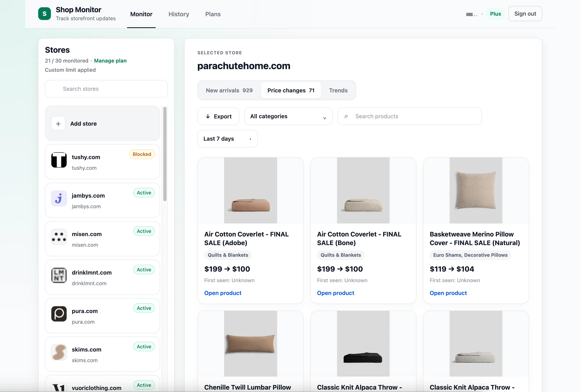Open the All categories dropdown

pyautogui.click(x=288, y=116)
